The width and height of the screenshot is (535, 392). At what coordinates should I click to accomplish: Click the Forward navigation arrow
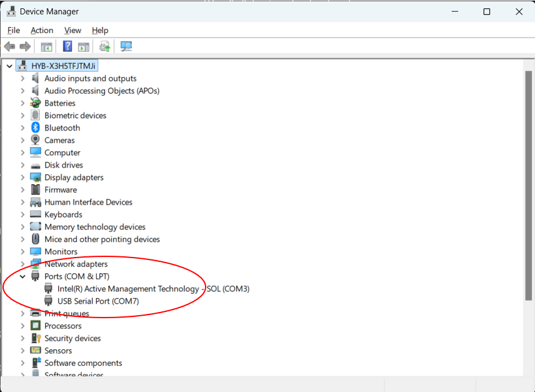pos(24,46)
